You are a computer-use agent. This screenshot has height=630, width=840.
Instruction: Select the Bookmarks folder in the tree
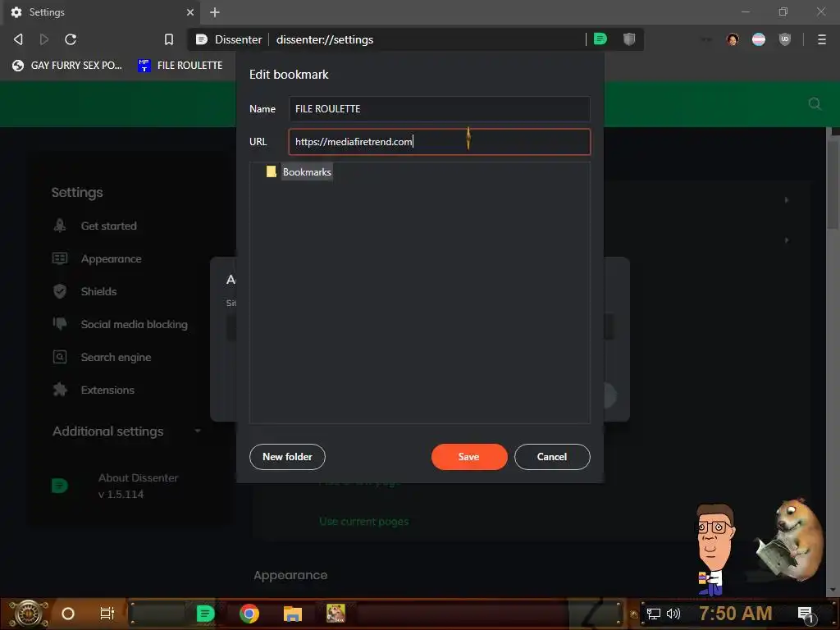[299, 172]
